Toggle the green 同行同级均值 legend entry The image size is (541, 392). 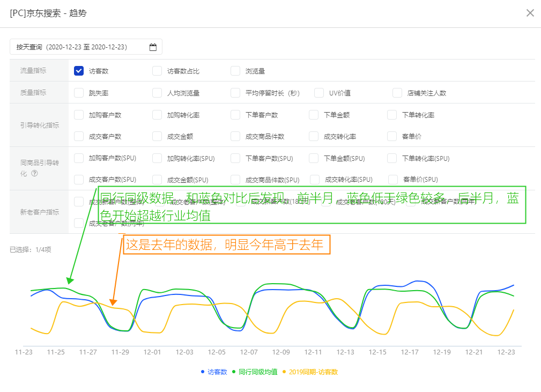tap(255, 372)
